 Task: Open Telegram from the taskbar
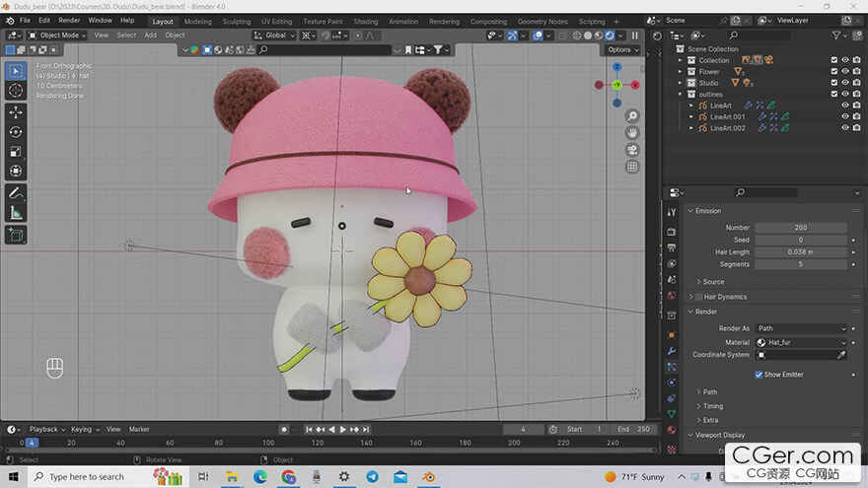372,476
